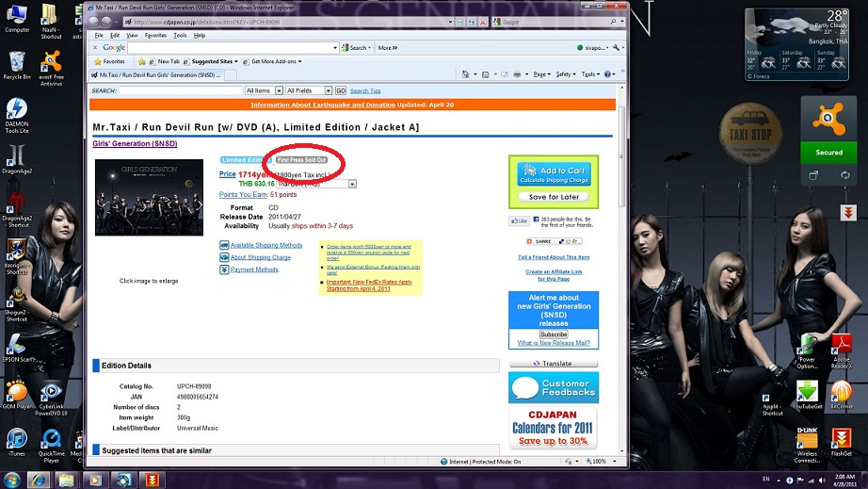The height and width of the screenshot is (489, 868).
Task: Click the Customer Feedbacks banner
Action: 554,387
